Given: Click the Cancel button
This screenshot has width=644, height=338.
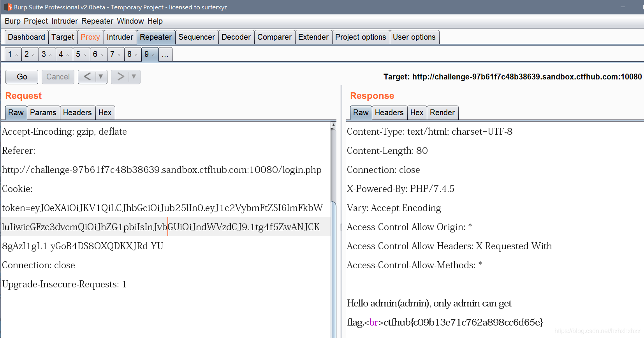Looking at the screenshot, I should 58,77.
